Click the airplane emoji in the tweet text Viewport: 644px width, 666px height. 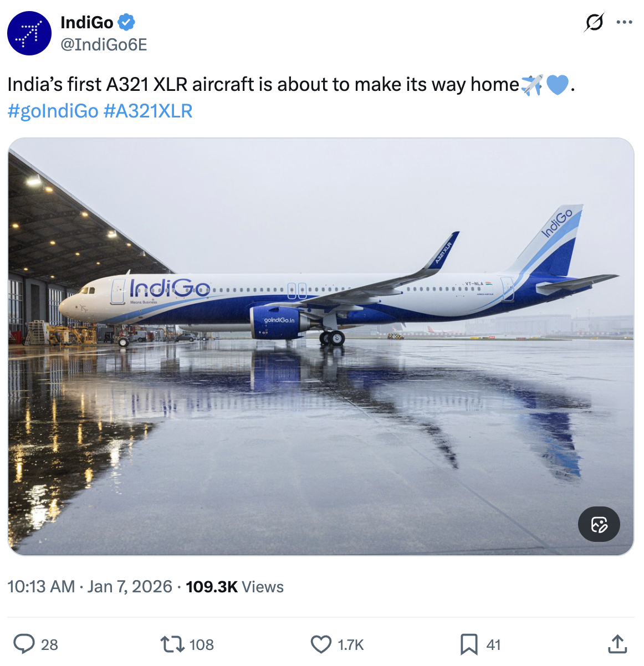coord(531,84)
